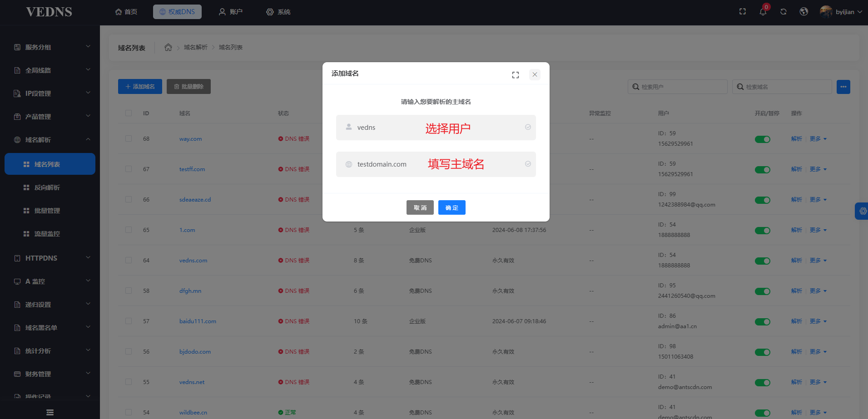Click the byijian user avatar
Viewport: 868px width, 419px height.
[826, 12]
